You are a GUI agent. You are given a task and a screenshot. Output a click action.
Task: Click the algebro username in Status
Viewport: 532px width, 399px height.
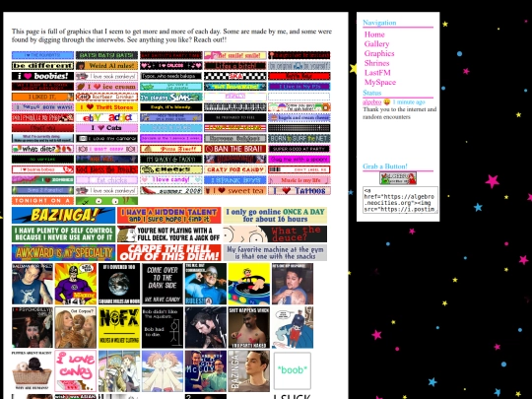click(x=371, y=101)
